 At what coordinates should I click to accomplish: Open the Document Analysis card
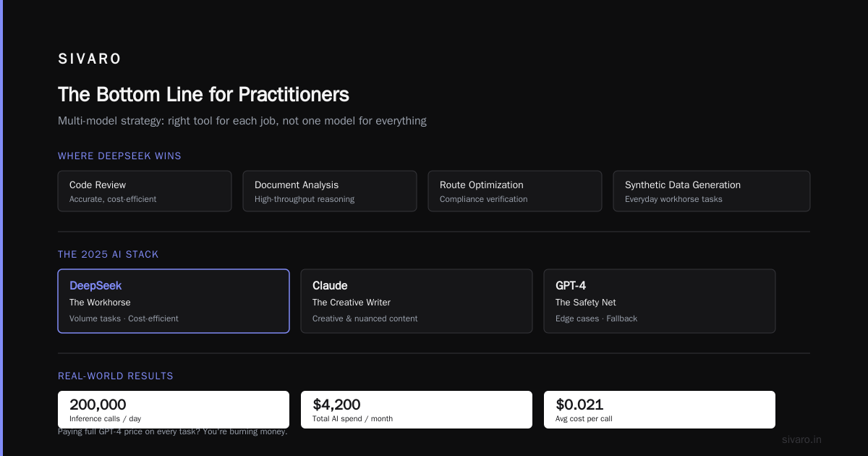(x=330, y=191)
